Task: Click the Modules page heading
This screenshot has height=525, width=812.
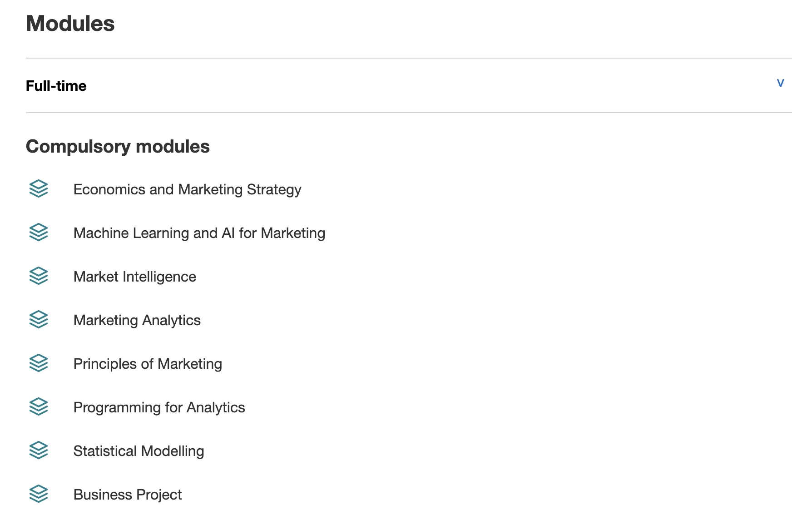Action: (x=70, y=24)
